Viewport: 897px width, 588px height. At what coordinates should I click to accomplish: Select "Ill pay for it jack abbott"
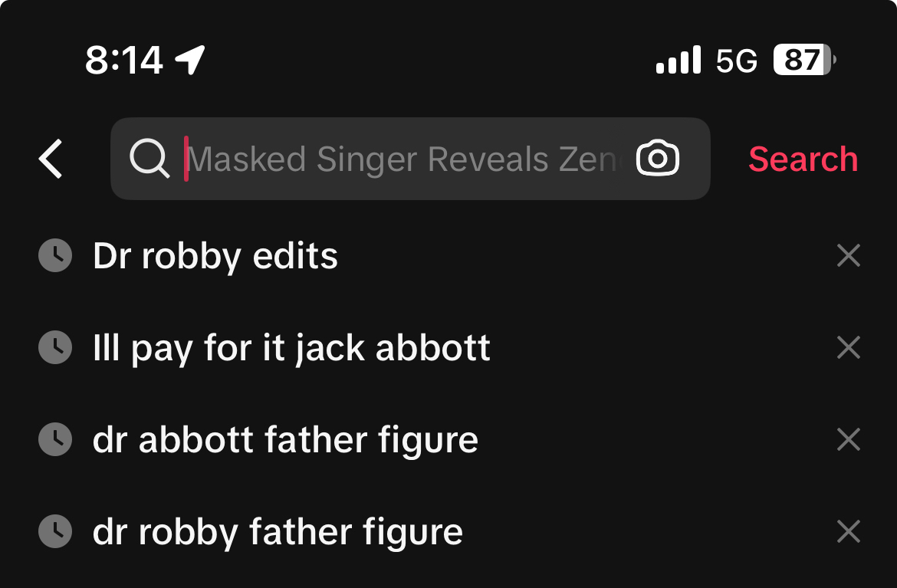point(291,348)
